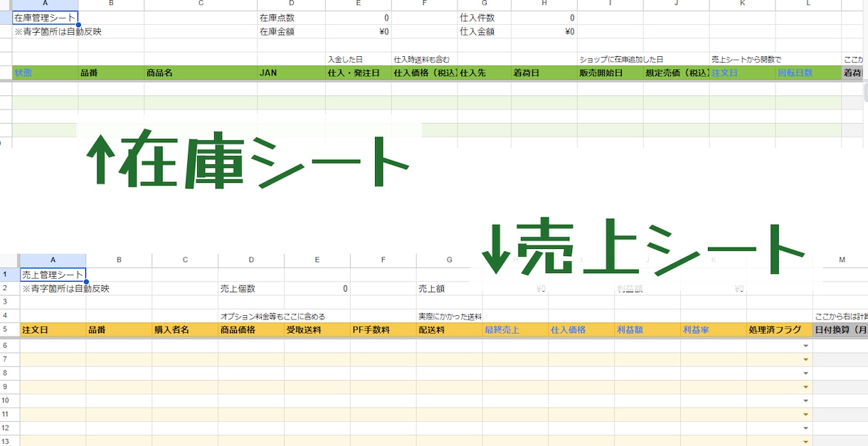Open the 処理済フラグ dropdown in row 12
The height and width of the screenshot is (446, 868).
[806, 428]
